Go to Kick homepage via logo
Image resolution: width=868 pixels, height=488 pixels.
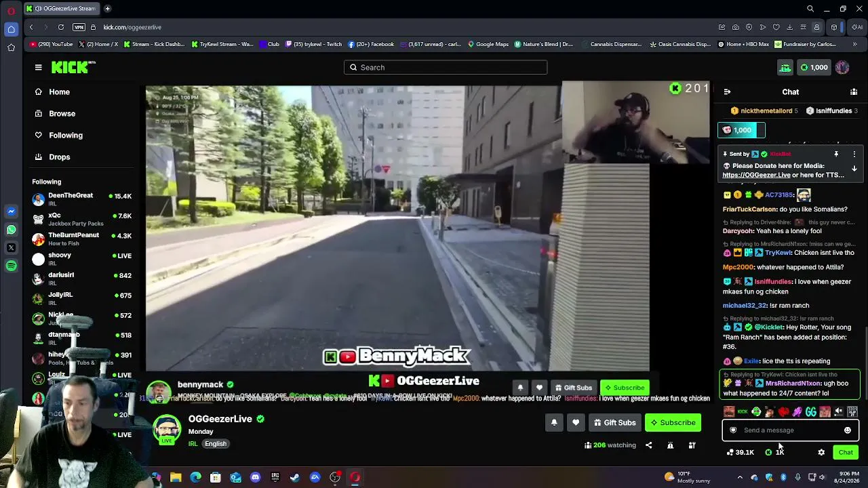(x=73, y=67)
